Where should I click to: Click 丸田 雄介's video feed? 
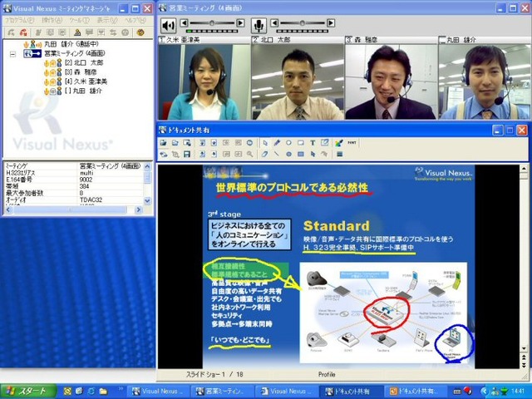[x=484, y=81]
